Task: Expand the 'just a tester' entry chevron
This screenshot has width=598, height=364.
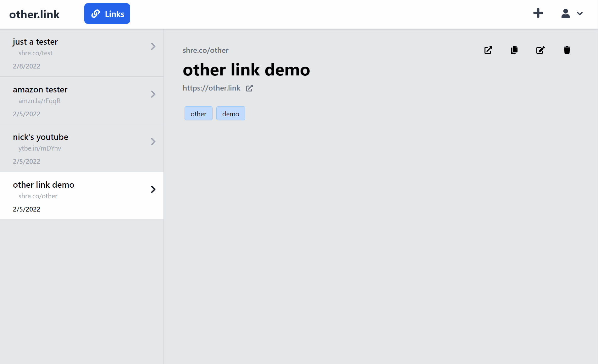Action: click(153, 47)
